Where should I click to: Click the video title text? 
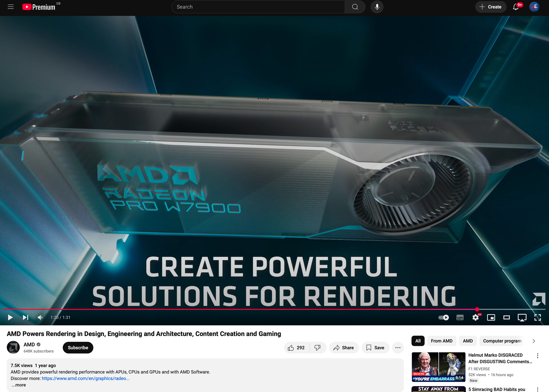pyautogui.click(x=144, y=334)
